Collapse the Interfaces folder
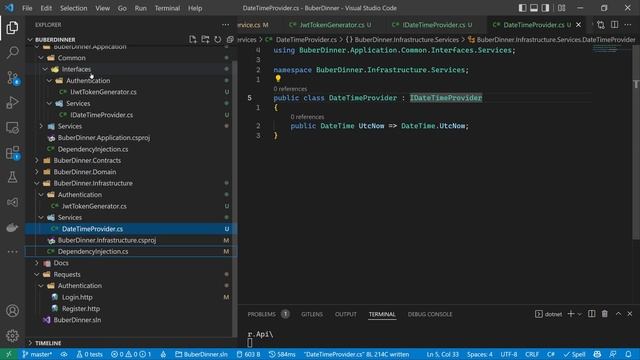This screenshot has width=640, height=360. point(45,69)
